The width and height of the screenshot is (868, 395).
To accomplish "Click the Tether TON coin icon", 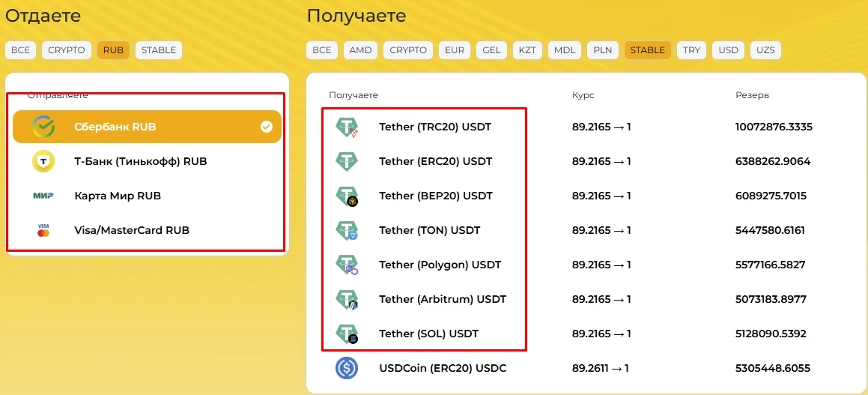I will tap(347, 230).
